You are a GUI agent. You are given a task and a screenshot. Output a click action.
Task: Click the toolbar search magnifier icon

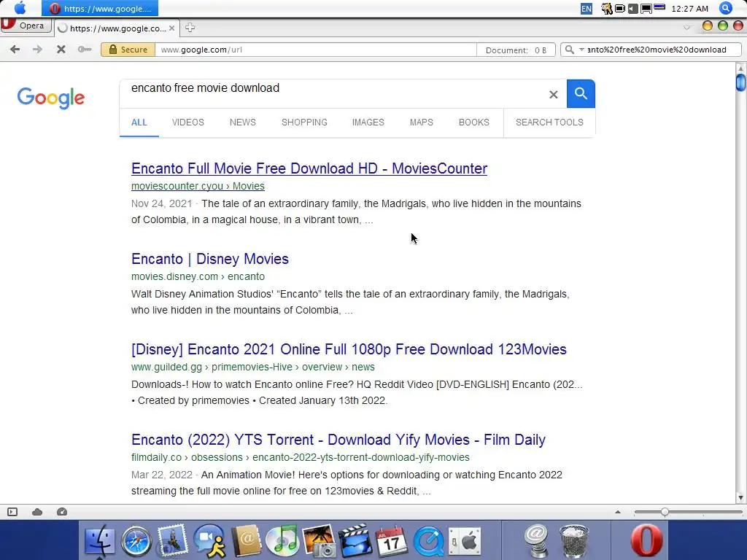(x=569, y=50)
